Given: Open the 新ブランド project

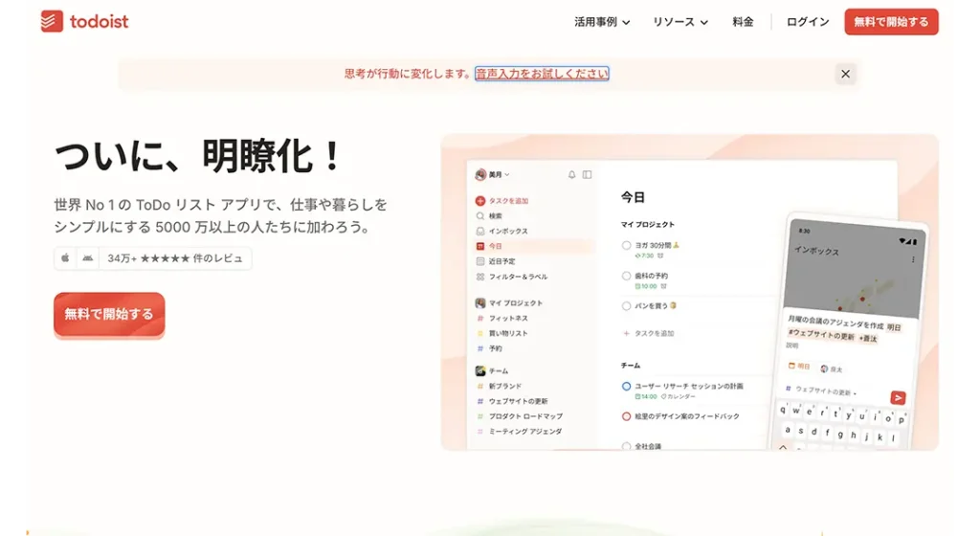Looking at the screenshot, I should (x=505, y=386).
